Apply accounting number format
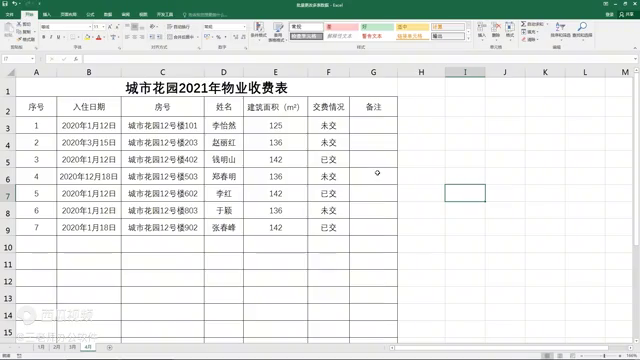640x360 pixels. point(207,37)
